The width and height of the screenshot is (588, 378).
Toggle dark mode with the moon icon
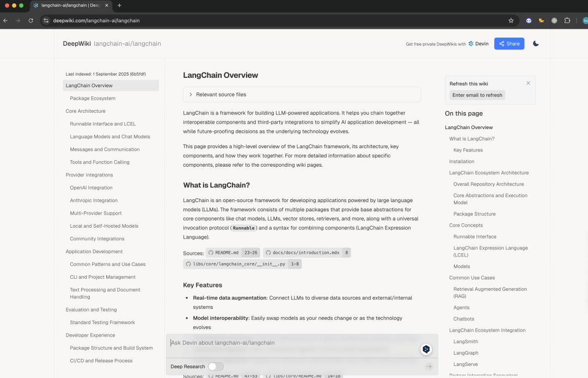tap(535, 44)
